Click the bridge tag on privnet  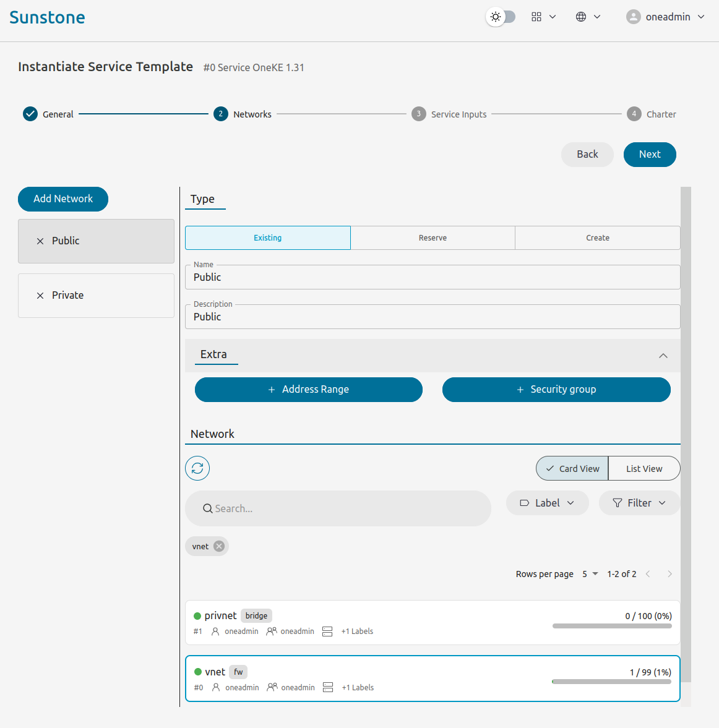(256, 615)
